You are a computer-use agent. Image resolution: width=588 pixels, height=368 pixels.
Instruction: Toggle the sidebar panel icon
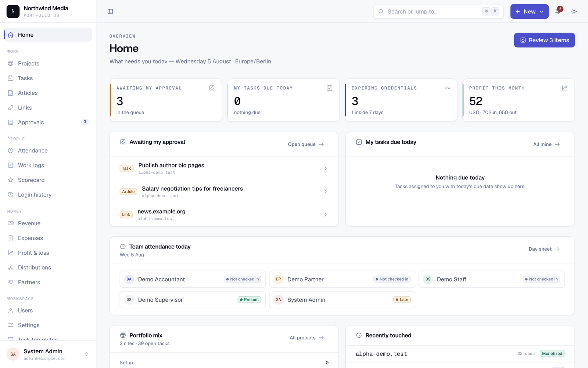[110, 11]
